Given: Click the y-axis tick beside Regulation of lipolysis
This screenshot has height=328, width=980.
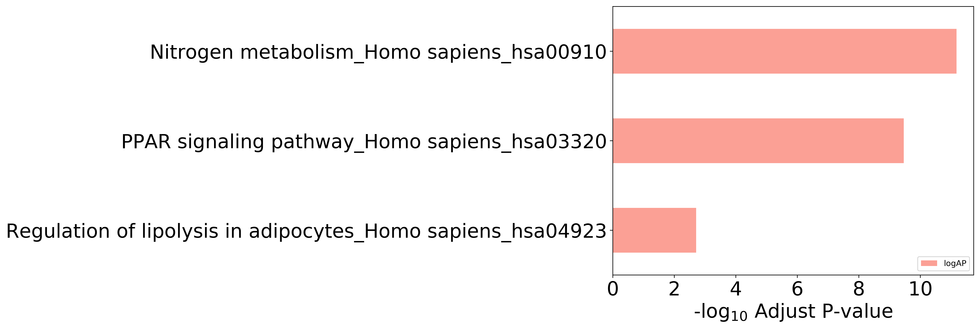Looking at the screenshot, I should (611, 230).
